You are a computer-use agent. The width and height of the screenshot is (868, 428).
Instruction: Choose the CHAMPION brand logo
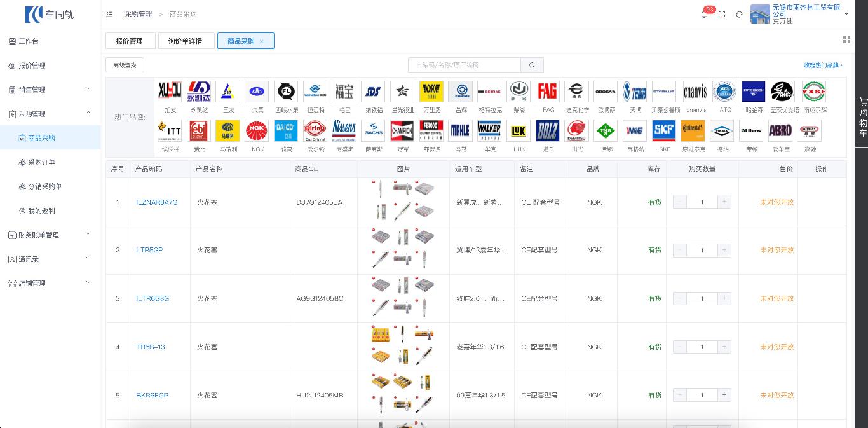point(402,130)
